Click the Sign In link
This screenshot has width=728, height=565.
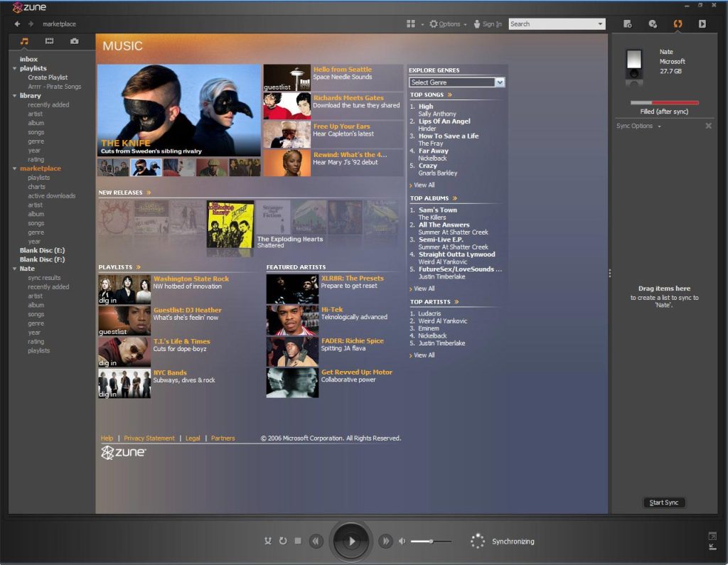click(x=488, y=23)
